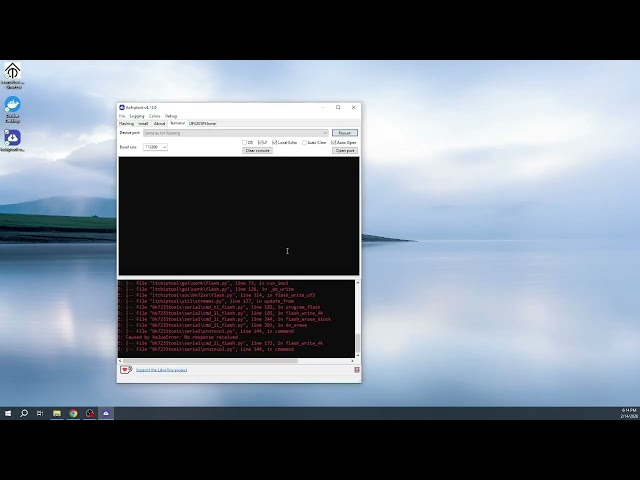Viewport: 640px width, 480px height.
Task: Click the log scroll-up arrow
Action: (358, 282)
